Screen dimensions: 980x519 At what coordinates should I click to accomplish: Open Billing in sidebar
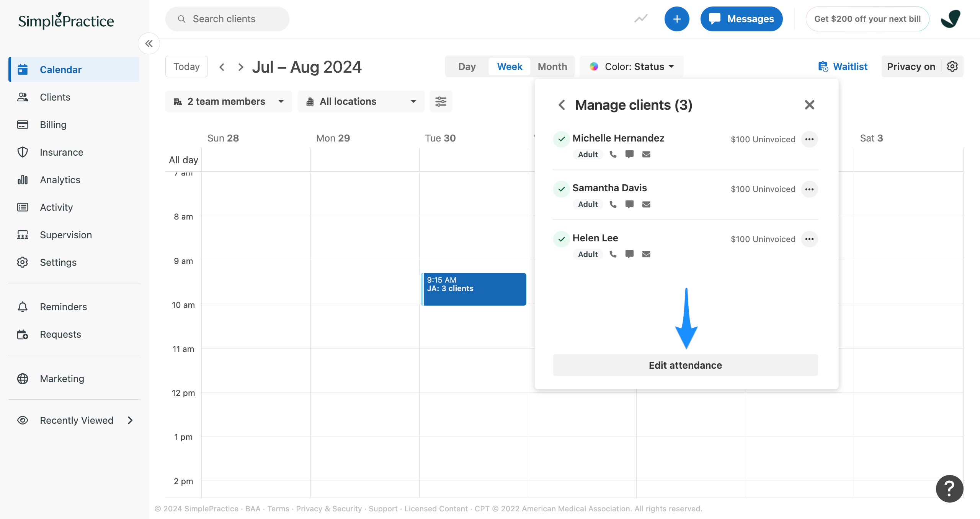tap(74, 125)
